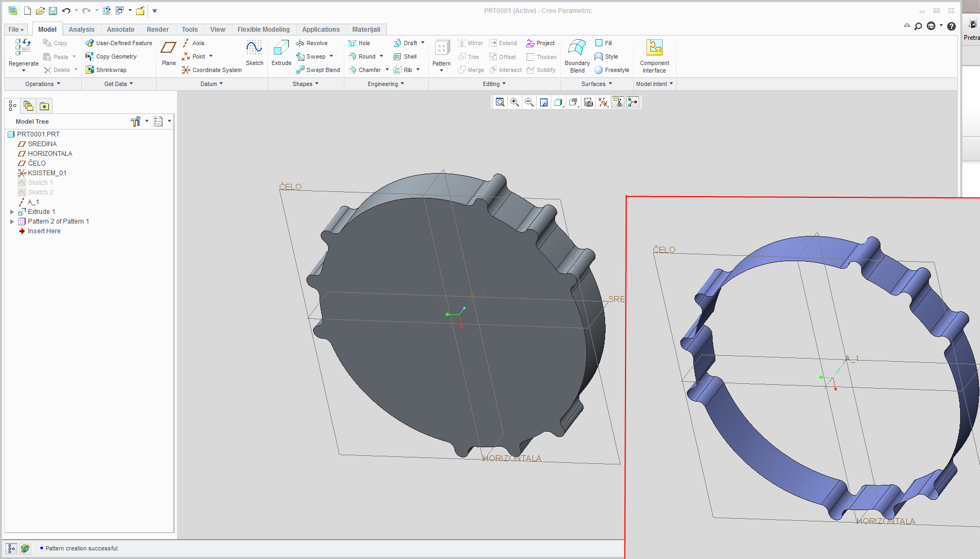Expand the Operations group dropdown
Viewport: 980px width, 559px height.
pos(42,84)
